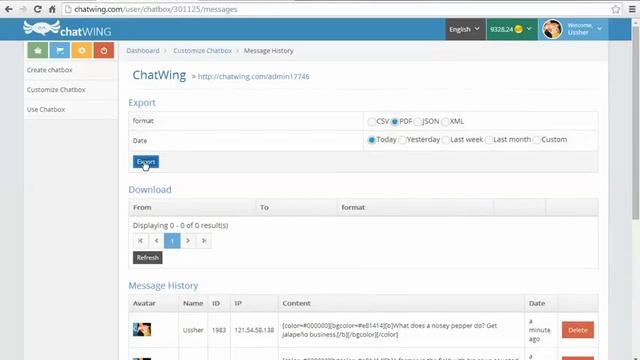
Task: Click the gold coin icon
Action: point(518,29)
